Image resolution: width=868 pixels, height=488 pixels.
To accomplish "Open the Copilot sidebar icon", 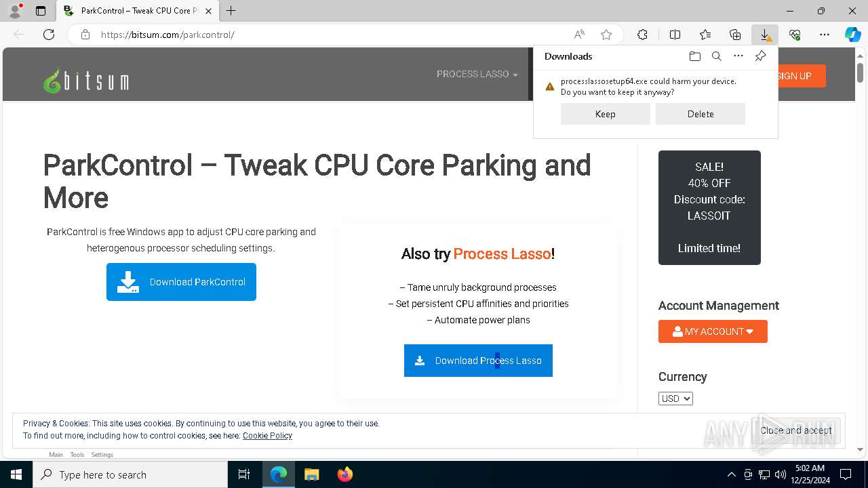I will (853, 35).
